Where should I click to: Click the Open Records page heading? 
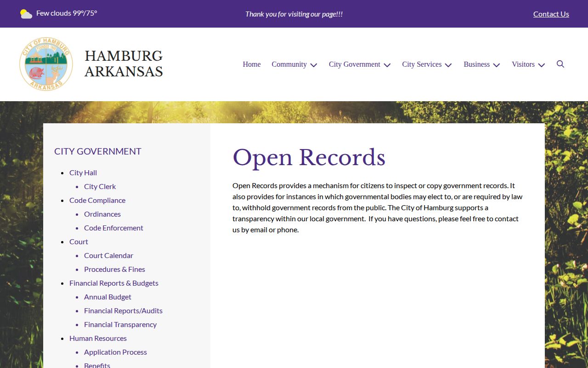(309, 158)
